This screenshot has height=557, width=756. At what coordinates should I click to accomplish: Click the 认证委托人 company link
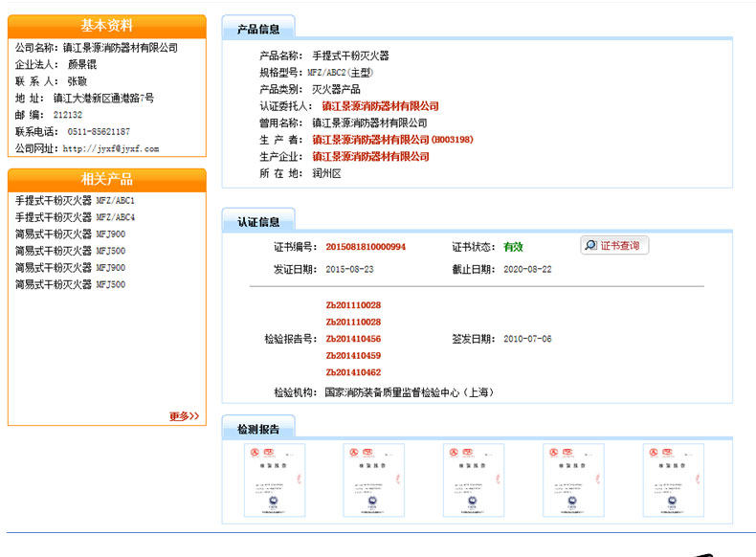[381, 106]
